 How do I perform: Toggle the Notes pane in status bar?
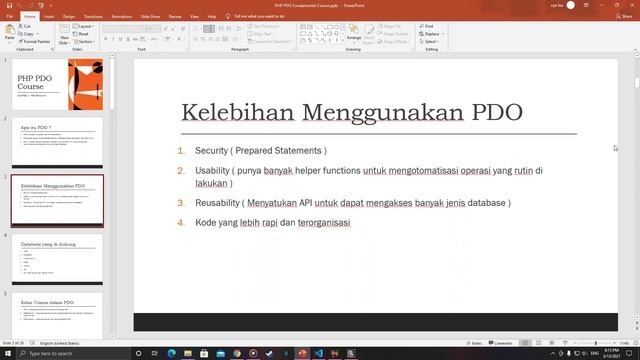point(474,343)
